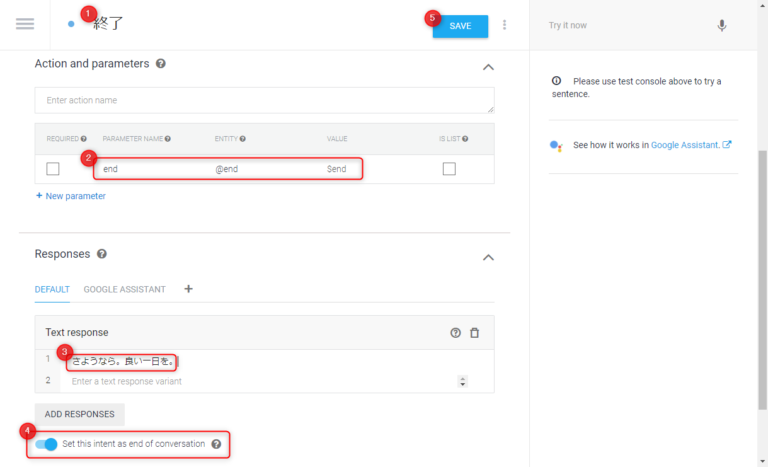
Task: Switch to the GOOGLE ASSISTANT tab
Action: [124, 289]
